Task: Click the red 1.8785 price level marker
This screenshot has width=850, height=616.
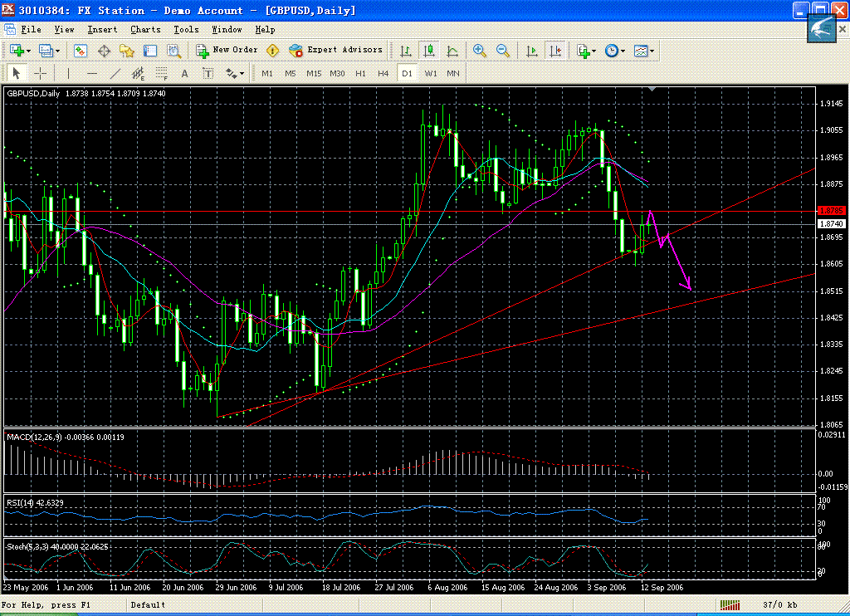Action: tap(831, 211)
